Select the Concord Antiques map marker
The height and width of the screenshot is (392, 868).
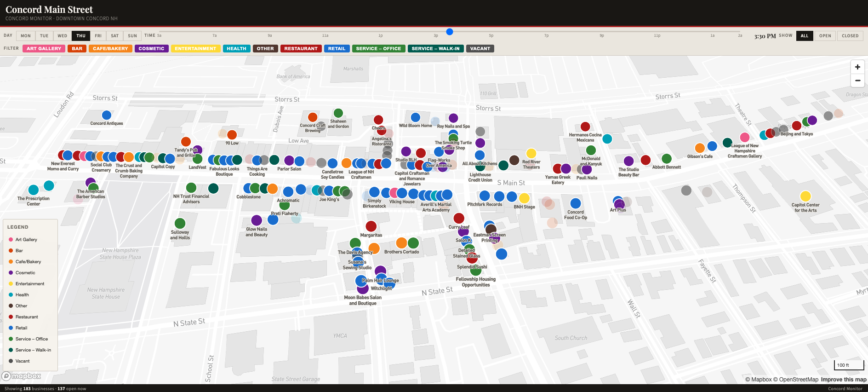pos(107,115)
